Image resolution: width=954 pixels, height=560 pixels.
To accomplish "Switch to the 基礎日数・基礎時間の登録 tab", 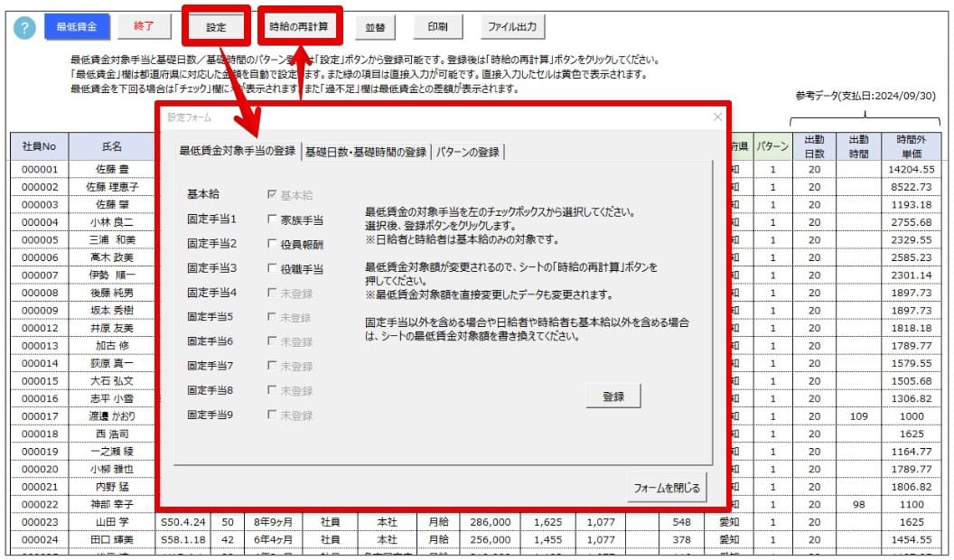I will tap(366, 152).
